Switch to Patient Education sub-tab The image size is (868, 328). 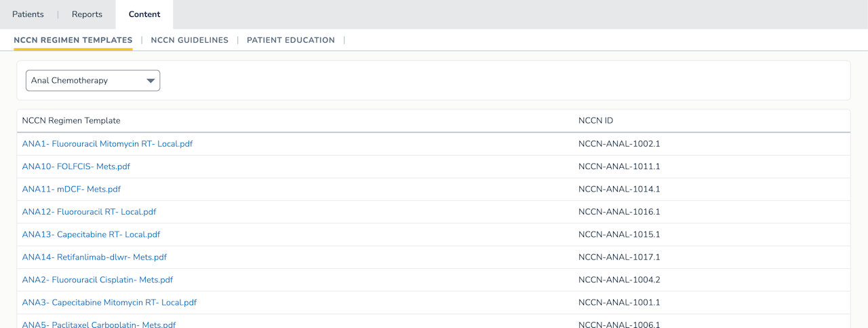290,40
